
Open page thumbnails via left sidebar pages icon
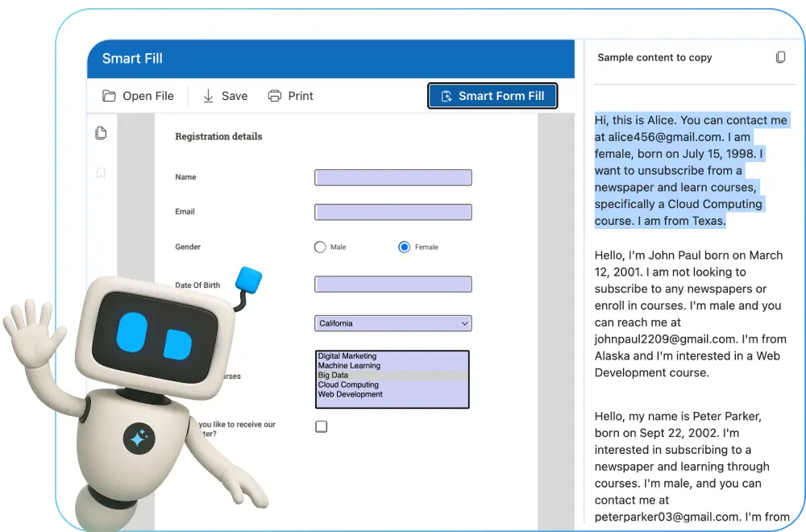click(101, 132)
